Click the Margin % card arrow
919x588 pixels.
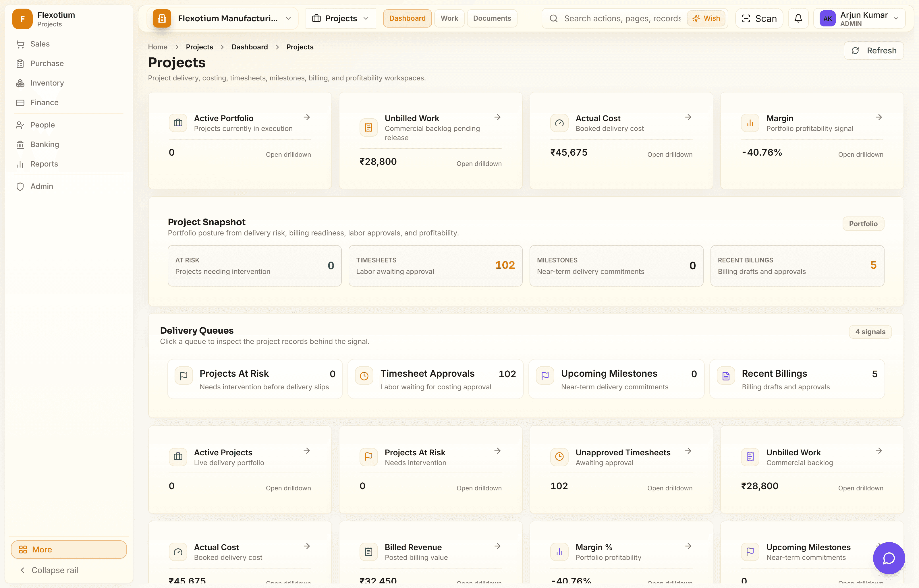point(688,546)
